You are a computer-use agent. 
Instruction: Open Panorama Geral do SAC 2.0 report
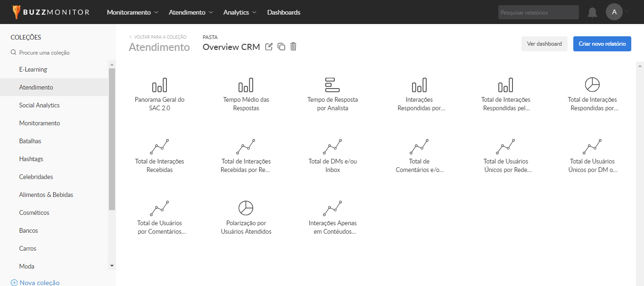[159, 95]
